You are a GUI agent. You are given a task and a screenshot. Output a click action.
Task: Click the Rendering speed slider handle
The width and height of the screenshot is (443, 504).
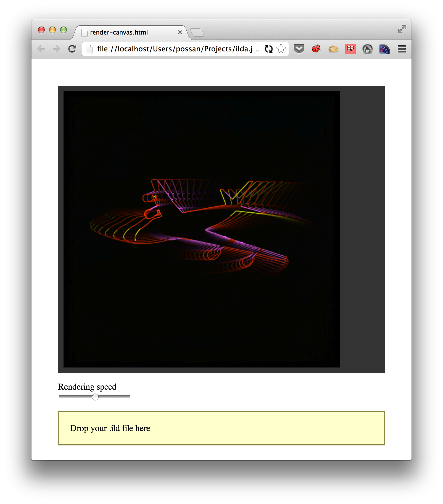point(95,397)
